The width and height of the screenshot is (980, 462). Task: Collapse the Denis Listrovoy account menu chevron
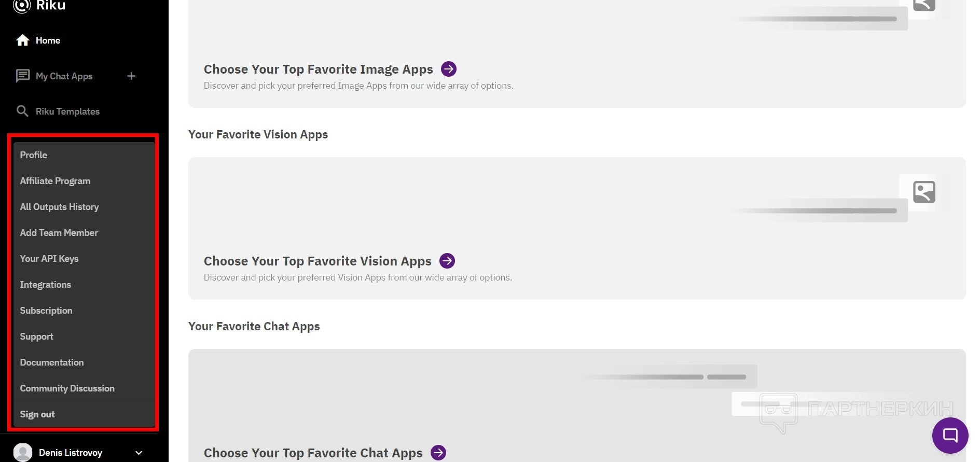click(x=139, y=453)
